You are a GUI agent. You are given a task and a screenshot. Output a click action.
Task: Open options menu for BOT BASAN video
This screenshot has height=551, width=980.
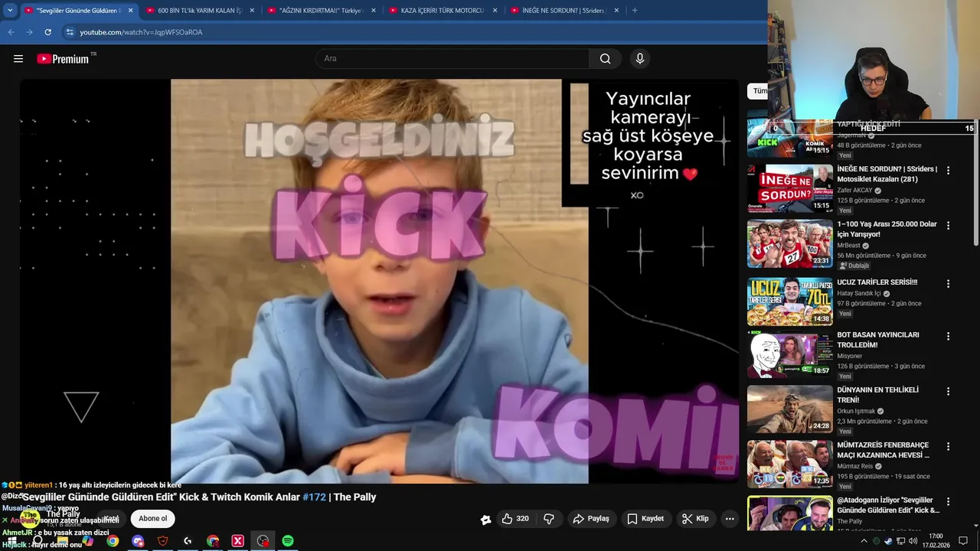(948, 336)
